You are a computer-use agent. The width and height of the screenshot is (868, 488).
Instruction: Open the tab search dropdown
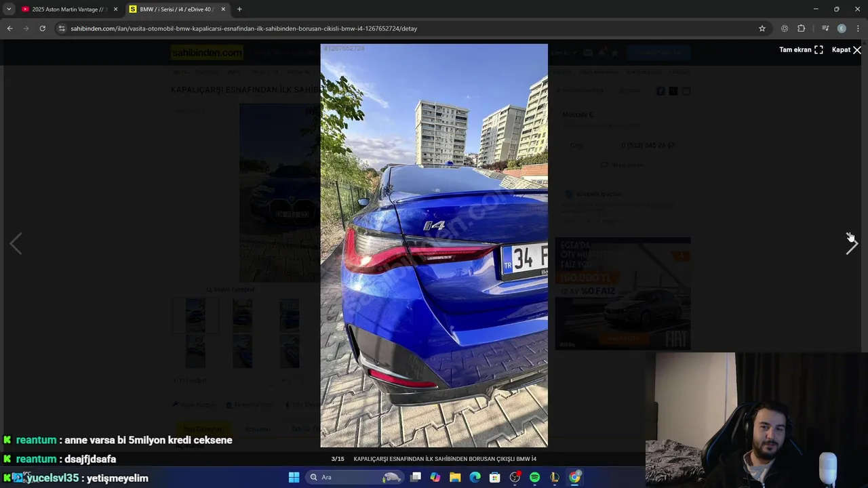coord(9,9)
